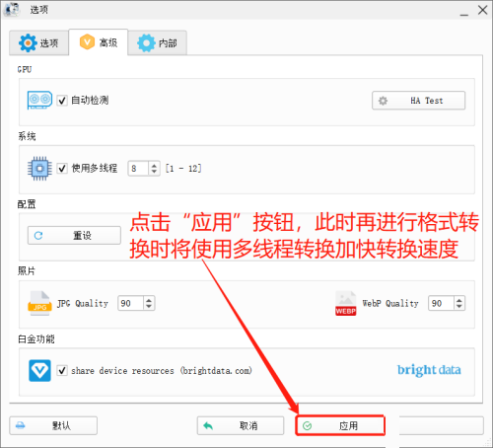Click the graphics card GPU icon

point(39,100)
